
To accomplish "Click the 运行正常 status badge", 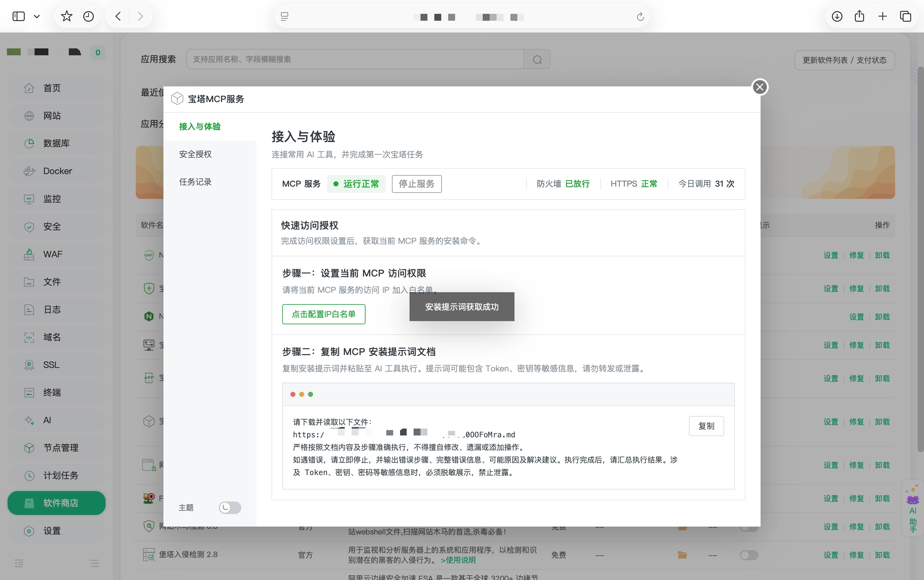I will pyautogui.click(x=356, y=184).
